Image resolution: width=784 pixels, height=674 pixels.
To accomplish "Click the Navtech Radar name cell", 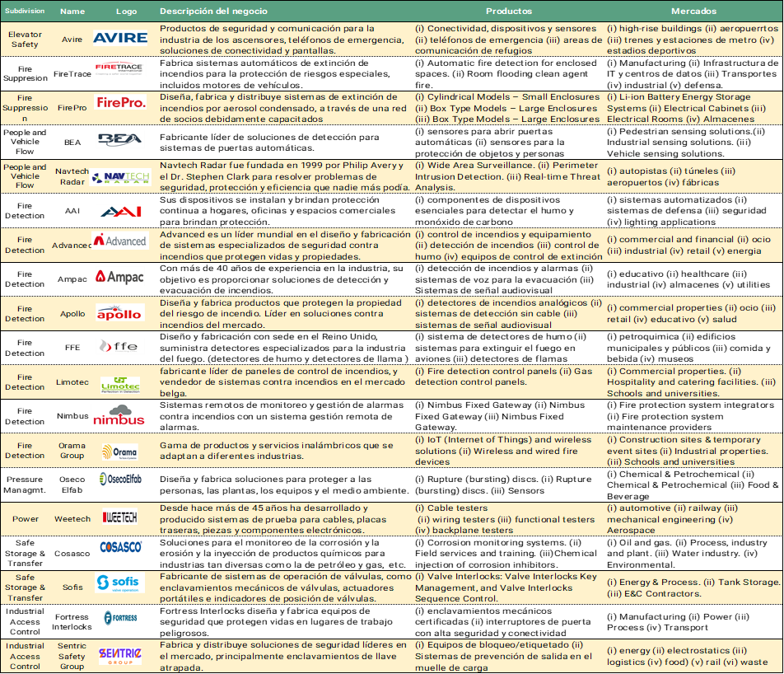I will pyautogui.click(x=72, y=176).
